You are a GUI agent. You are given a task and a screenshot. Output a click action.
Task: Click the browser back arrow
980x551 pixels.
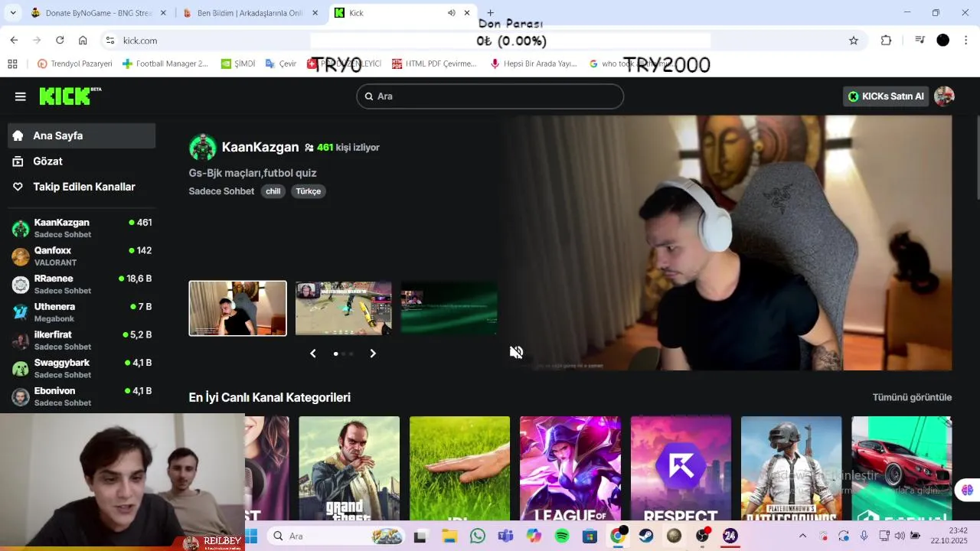point(14,40)
